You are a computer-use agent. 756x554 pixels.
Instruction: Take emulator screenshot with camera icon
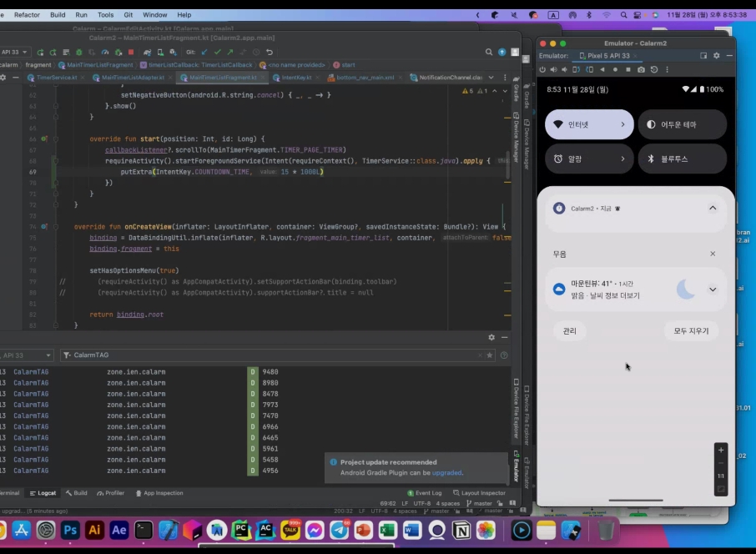pyautogui.click(x=641, y=69)
